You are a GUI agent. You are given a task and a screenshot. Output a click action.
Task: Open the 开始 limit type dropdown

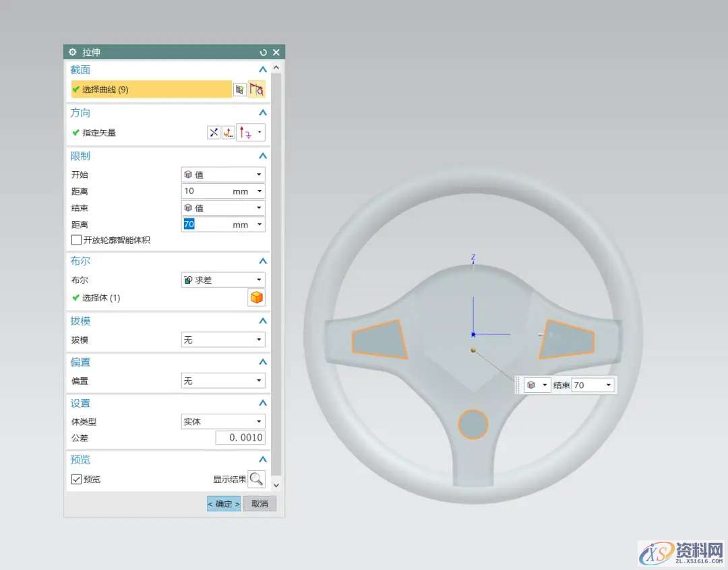222,175
